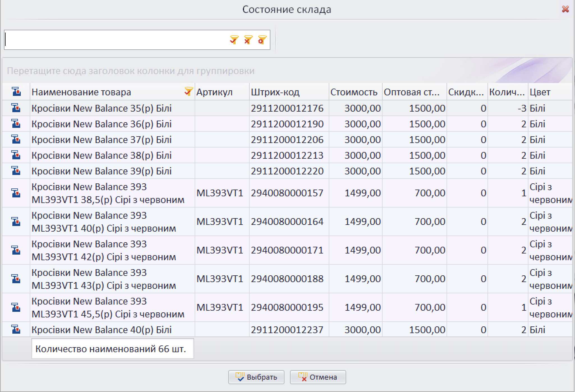Click Сірі з червоним color cell for ML393VT1 43(р)
The height and width of the screenshot is (392, 575).
(x=551, y=279)
